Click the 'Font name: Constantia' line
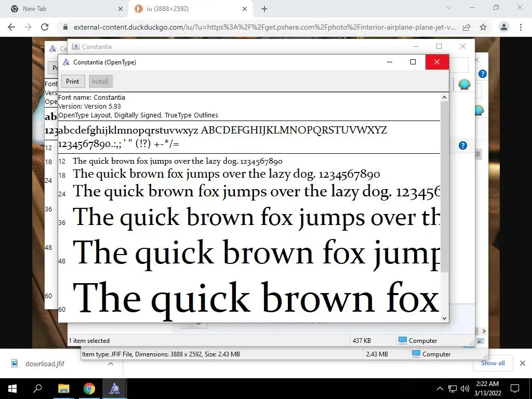532x399 pixels. [91, 97]
